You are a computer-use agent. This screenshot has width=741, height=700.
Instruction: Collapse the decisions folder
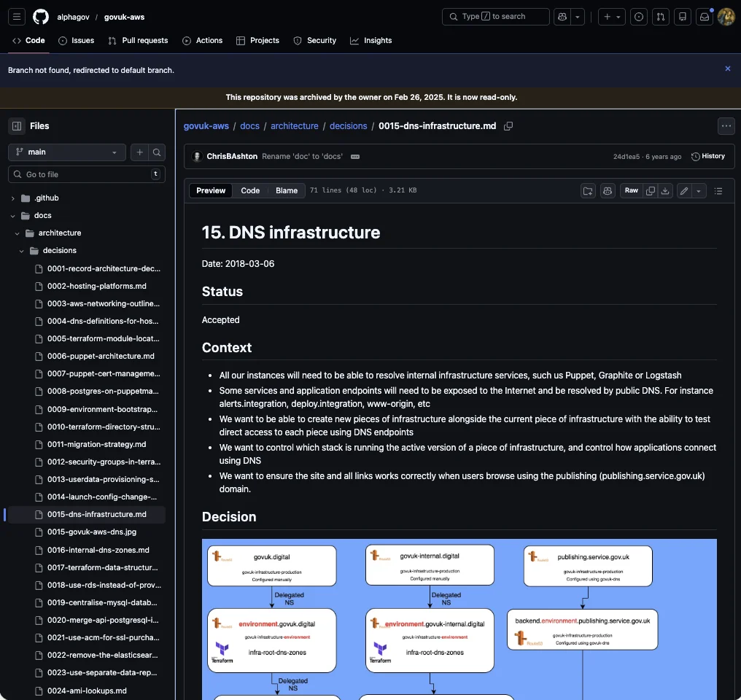click(x=21, y=251)
